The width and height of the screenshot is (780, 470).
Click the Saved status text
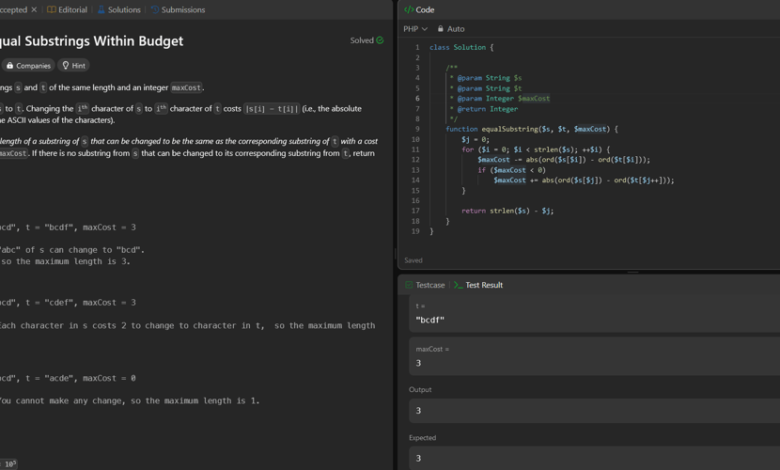pos(413,260)
